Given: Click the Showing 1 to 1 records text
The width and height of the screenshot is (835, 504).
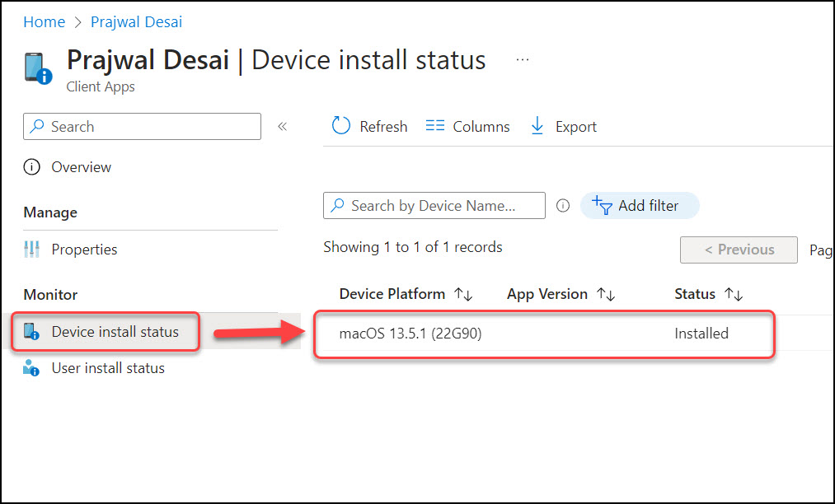Looking at the screenshot, I should click(413, 247).
